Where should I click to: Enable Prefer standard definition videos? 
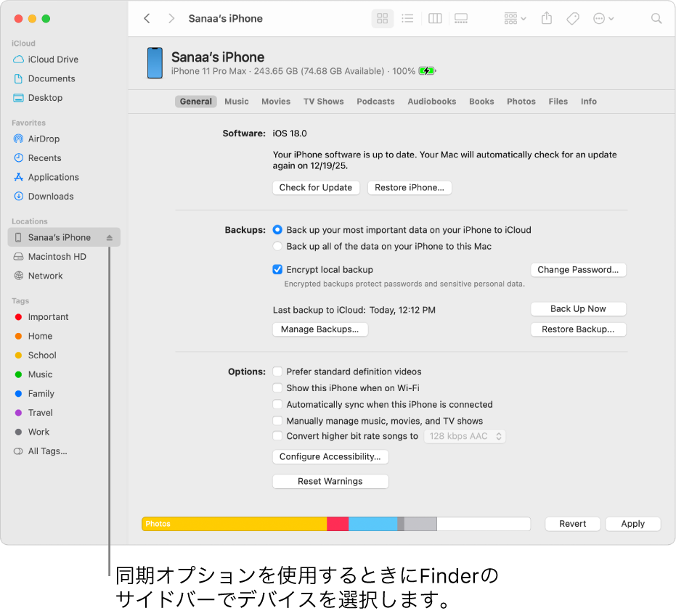277,371
